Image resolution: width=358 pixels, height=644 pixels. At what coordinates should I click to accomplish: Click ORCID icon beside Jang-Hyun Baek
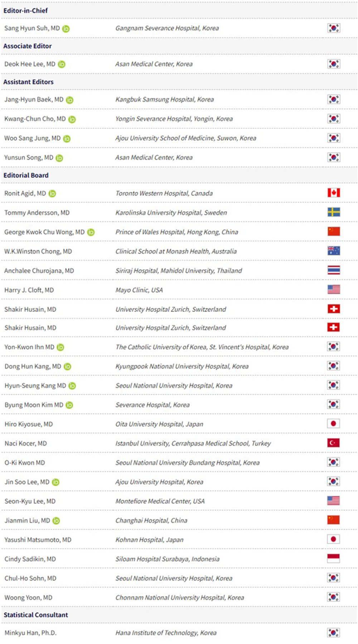coord(70,100)
